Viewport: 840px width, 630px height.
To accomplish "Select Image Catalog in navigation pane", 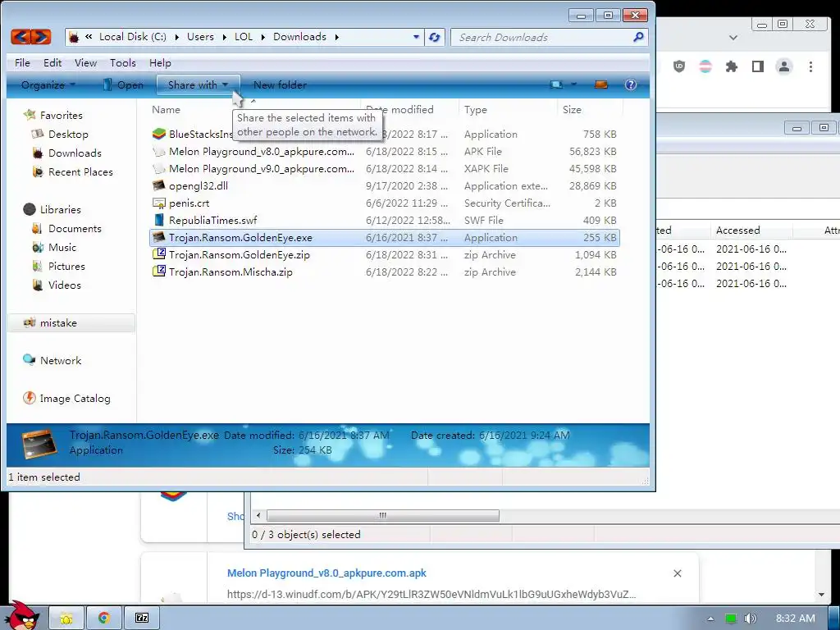I will click(75, 398).
